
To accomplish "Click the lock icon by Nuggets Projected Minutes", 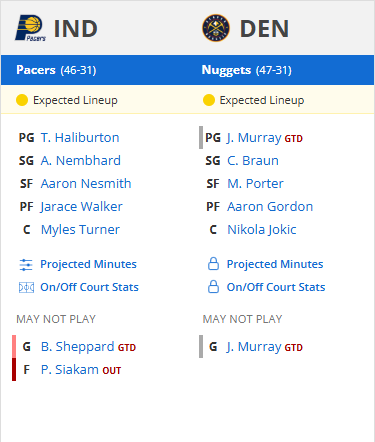I will coord(213,264).
